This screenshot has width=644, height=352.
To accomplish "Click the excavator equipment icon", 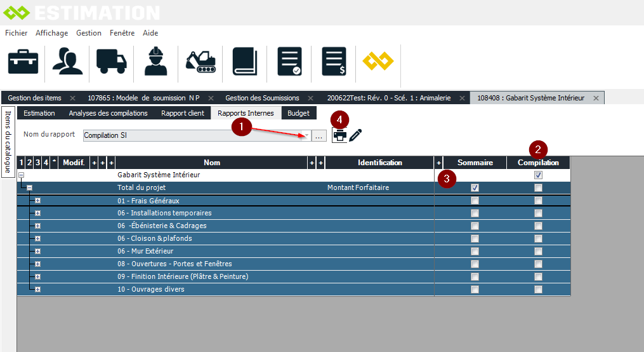I will pyautogui.click(x=200, y=62).
